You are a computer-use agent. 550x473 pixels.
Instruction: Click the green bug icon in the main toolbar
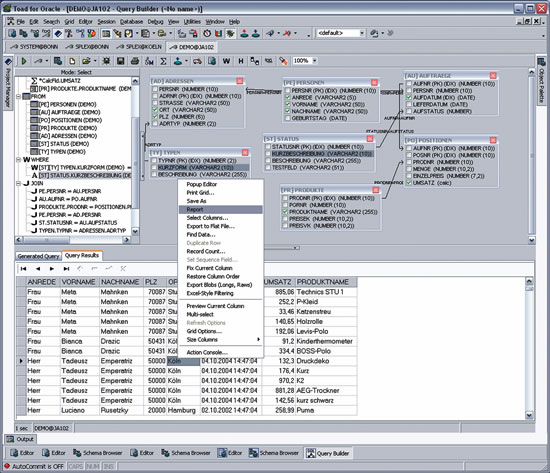pyautogui.click(x=230, y=33)
